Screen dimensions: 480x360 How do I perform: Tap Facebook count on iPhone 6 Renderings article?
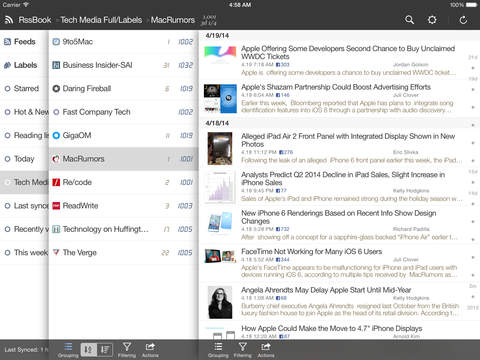tap(283, 229)
